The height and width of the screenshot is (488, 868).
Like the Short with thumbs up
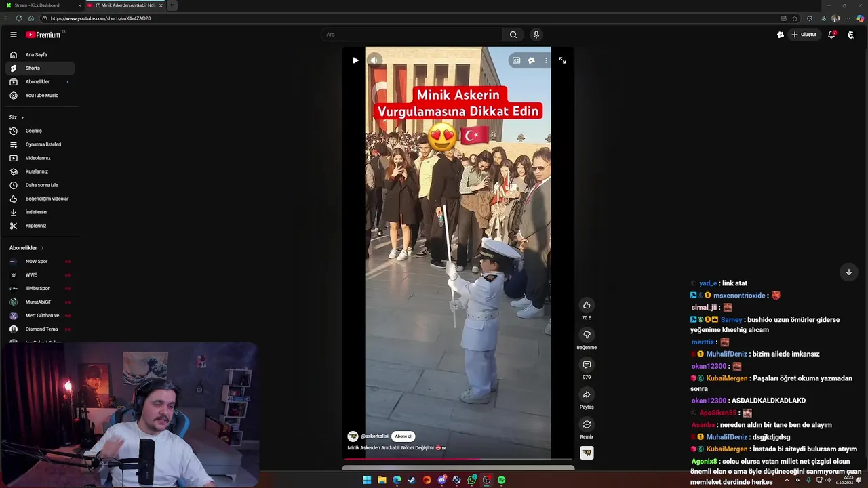click(x=587, y=305)
